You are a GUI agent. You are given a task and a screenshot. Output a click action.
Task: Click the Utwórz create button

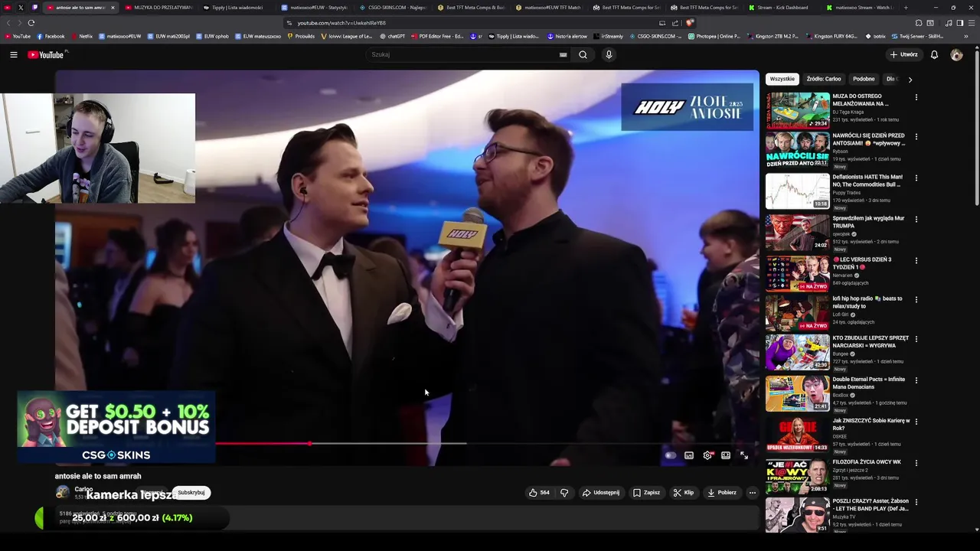coord(903,54)
